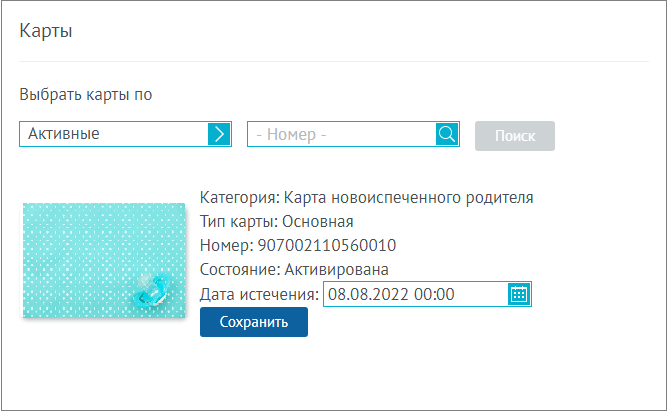Select the pacifier card thumbnail image

click(104, 261)
